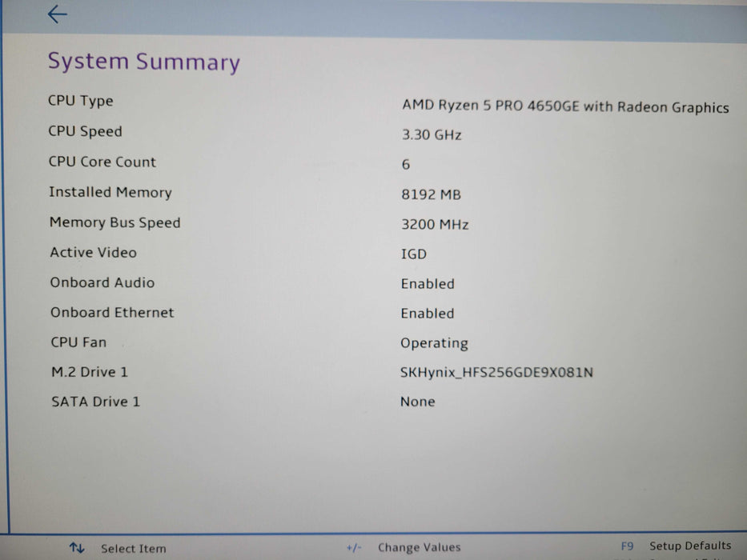Select the Onboard Ethernet label
The image size is (747, 560).
click(x=112, y=312)
